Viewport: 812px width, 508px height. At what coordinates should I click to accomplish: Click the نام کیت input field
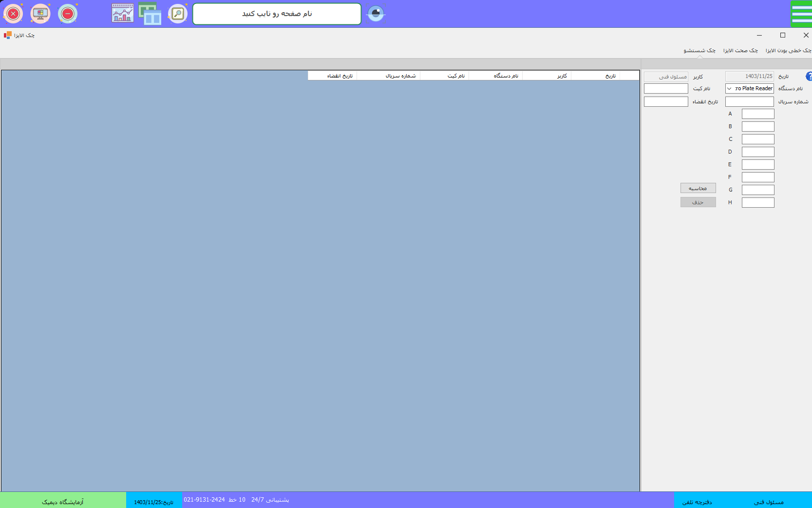pyautogui.click(x=666, y=89)
